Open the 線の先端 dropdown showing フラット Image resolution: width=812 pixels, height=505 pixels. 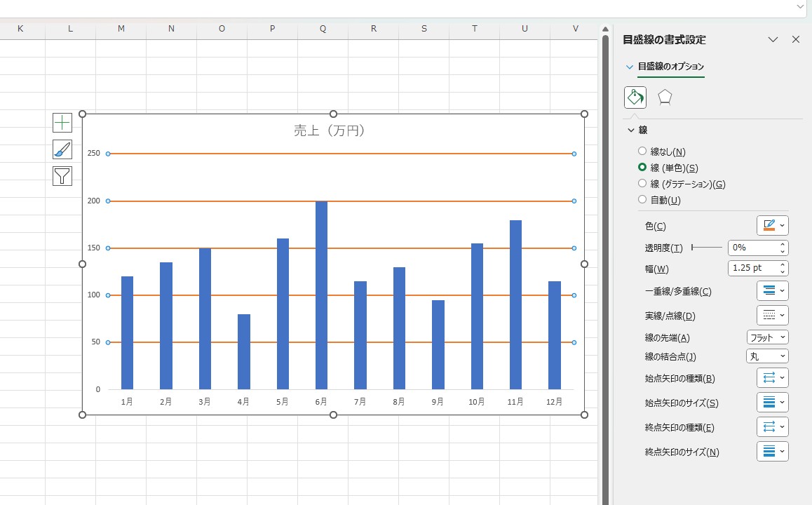click(767, 337)
